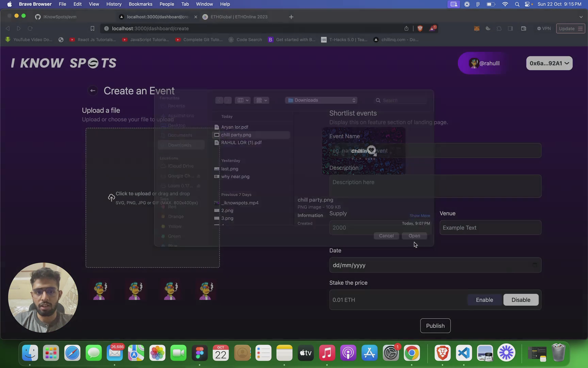Click the browser Update button
This screenshot has width=588, height=368.
pyautogui.click(x=571, y=29)
